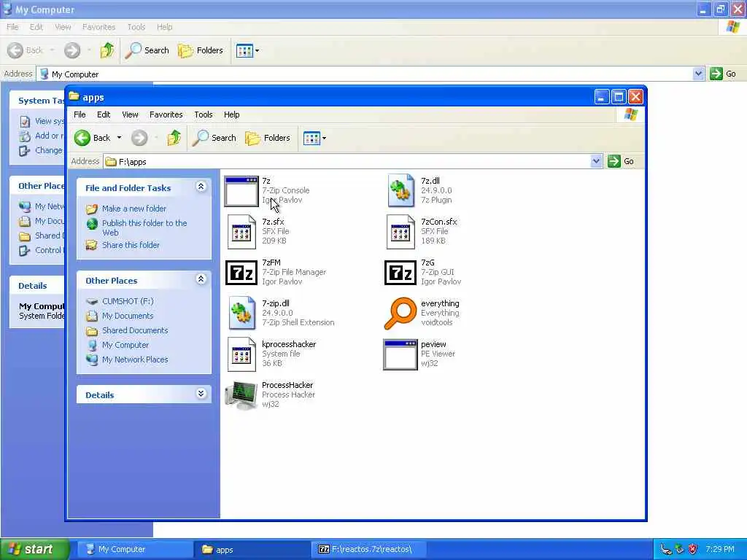
Task: Go to CUMSHOT (F:) drive link
Action: click(128, 301)
